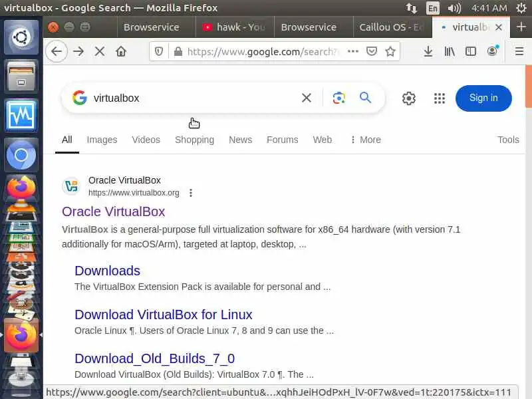Go back with the browser back arrow
532x399 pixels.
(57, 51)
